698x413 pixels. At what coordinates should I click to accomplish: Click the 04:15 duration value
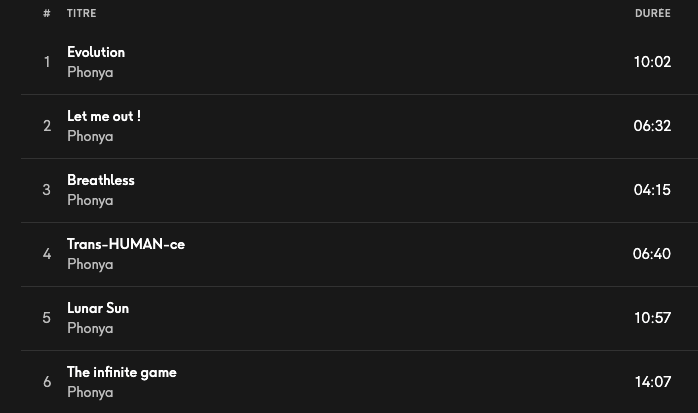tap(652, 190)
